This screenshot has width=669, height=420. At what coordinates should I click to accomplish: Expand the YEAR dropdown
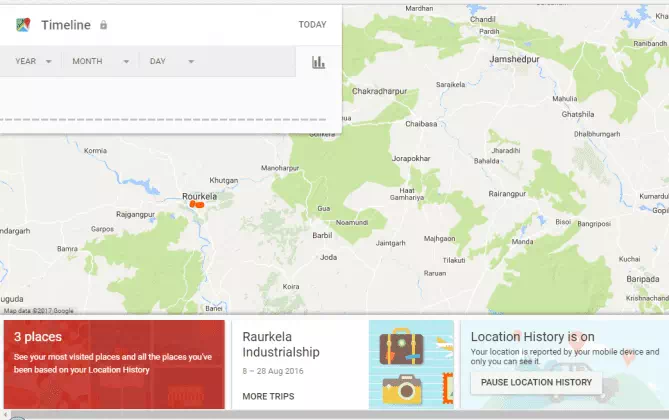(31, 62)
